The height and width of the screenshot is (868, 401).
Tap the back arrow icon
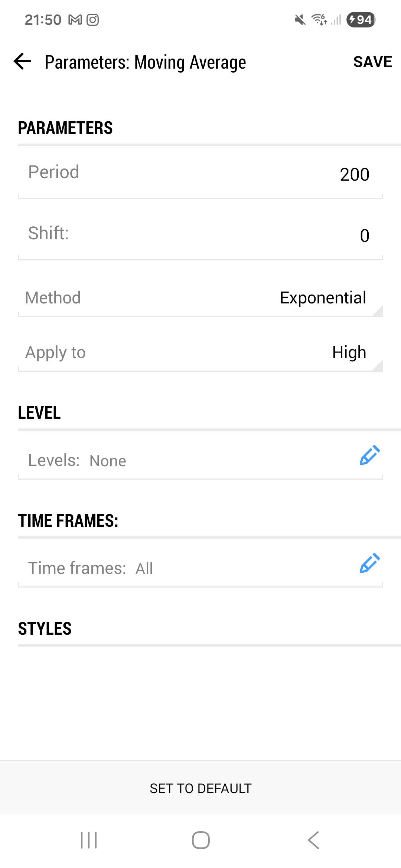tap(23, 62)
